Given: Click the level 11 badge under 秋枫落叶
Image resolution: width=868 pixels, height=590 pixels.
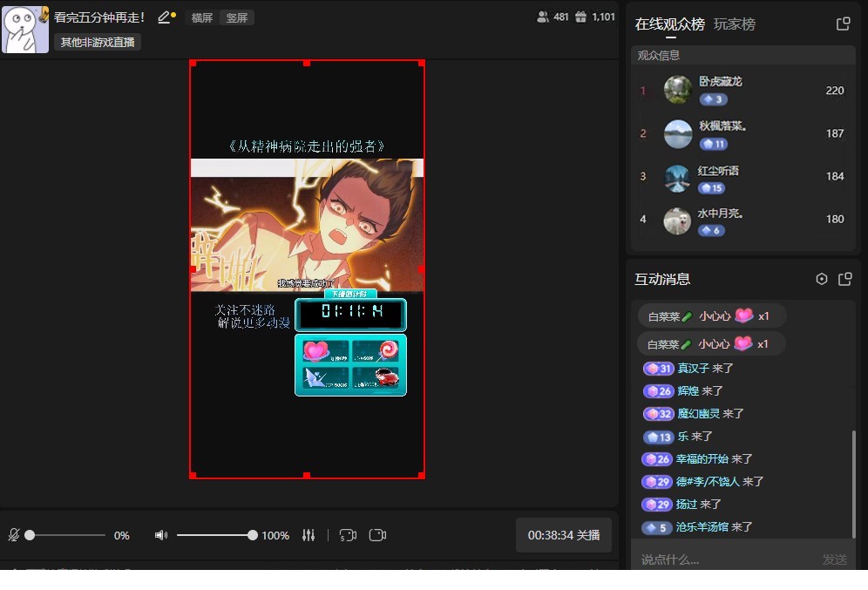Looking at the screenshot, I should point(713,144).
